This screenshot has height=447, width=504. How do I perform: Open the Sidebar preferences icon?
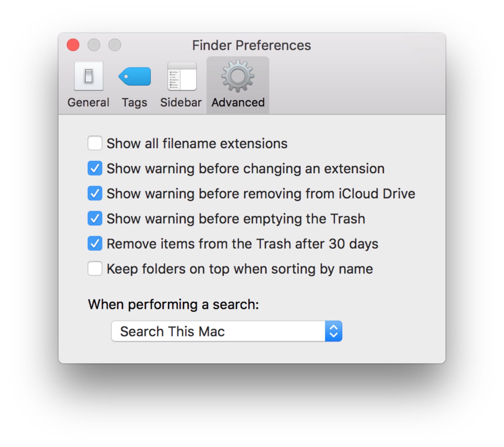pyautogui.click(x=182, y=76)
